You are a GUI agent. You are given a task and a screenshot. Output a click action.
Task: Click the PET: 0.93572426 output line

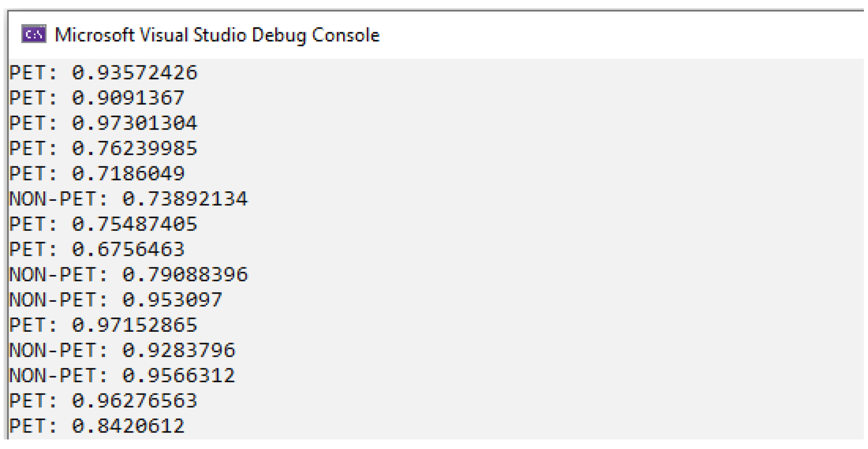[x=104, y=73]
